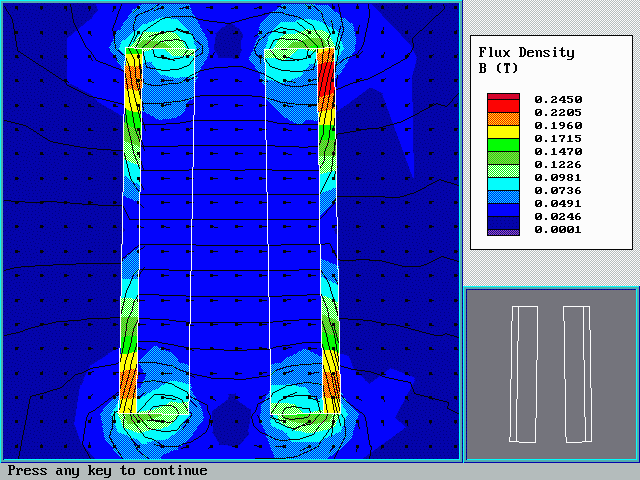Click the value 0.0001 in legend

click(558, 230)
